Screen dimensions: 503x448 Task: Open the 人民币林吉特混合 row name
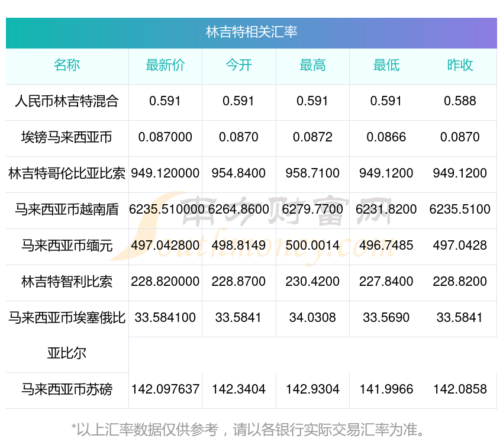click(x=67, y=101)
